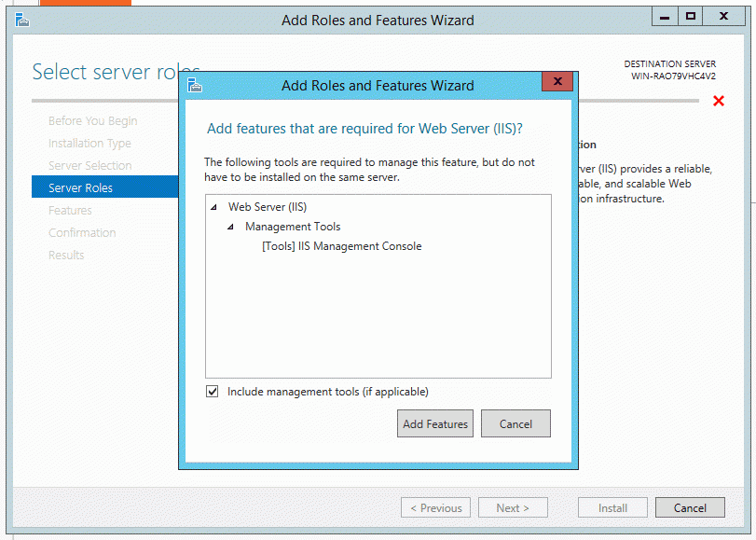Click the Add features required heading

pyautogui.click(x=365, y=129)
